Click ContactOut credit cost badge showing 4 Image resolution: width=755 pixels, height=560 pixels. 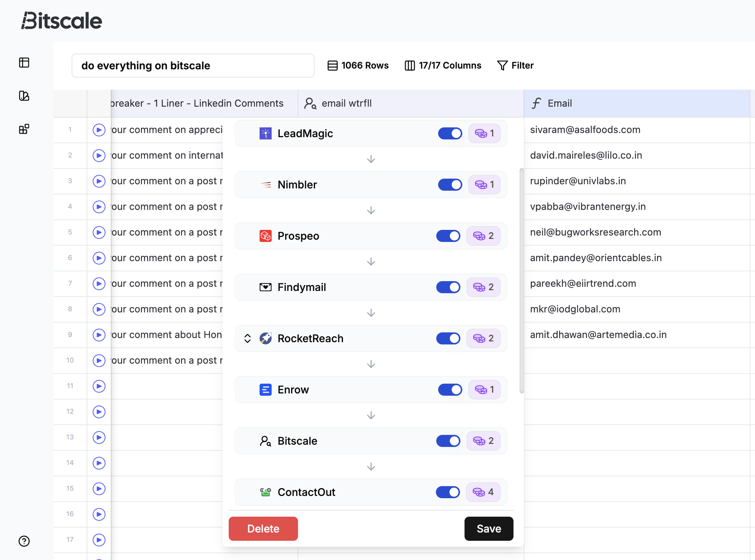click(x=483, y=492)
